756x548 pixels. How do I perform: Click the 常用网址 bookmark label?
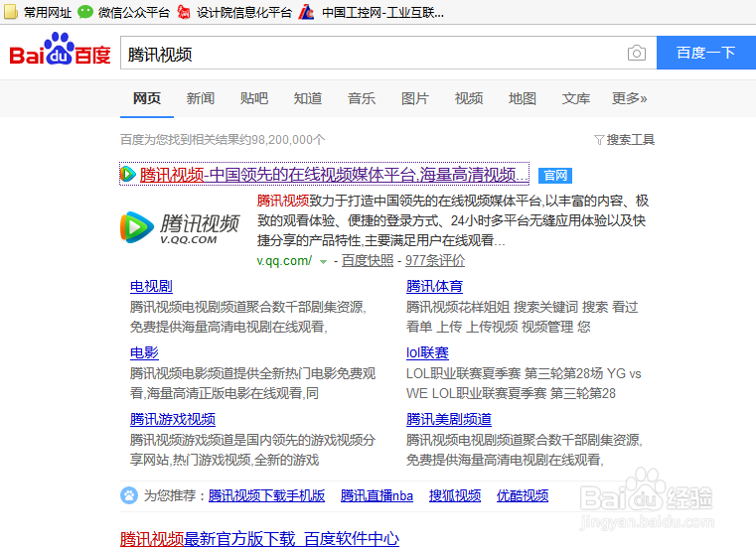coord(48,12)
